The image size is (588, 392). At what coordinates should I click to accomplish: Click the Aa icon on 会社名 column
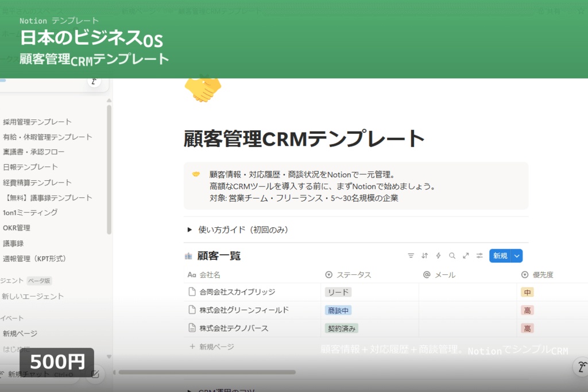pos(192,274)
